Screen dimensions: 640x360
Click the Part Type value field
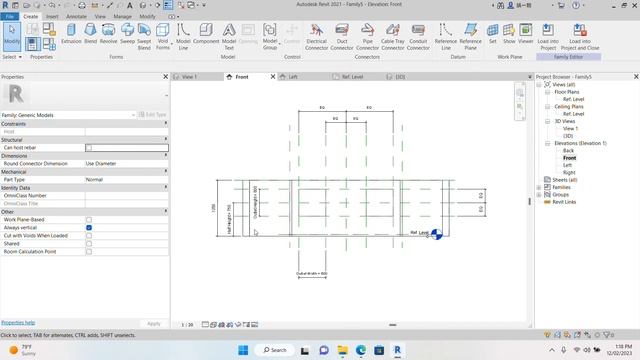pos(127,180)
